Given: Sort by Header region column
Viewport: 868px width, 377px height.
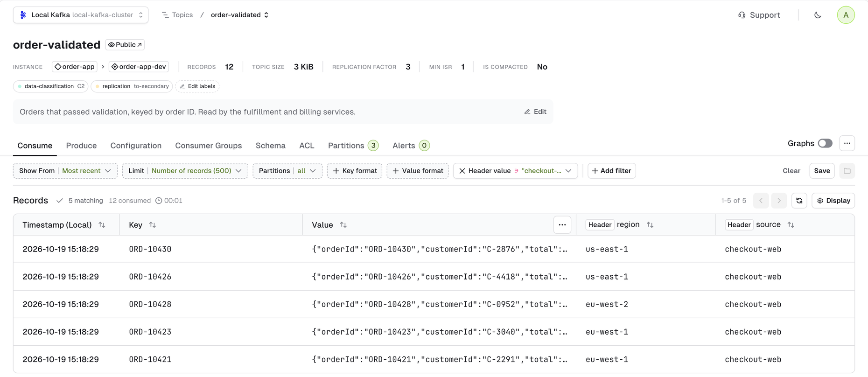Looking at the screenshot, I should click(x=650, y=225).
